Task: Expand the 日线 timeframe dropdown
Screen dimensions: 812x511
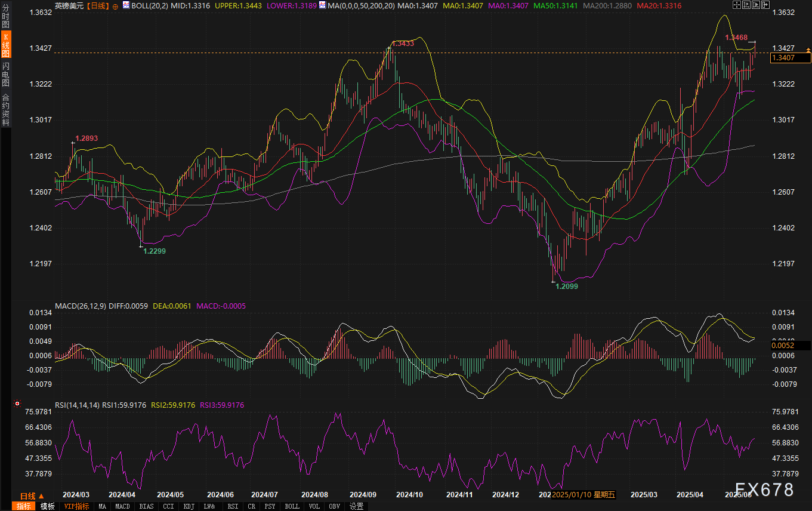Action: coord(32,496)
